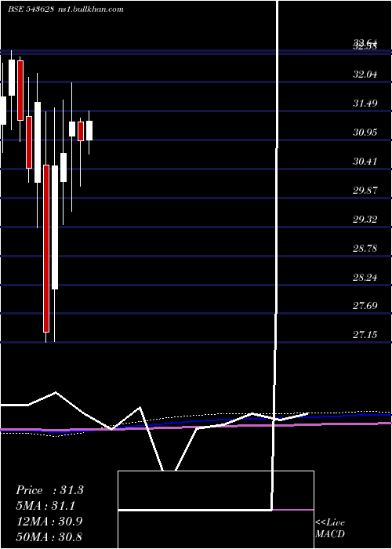Click the ns1.bullkhan.com site text
The image size is (392, 549).
[x=90, y=9]
